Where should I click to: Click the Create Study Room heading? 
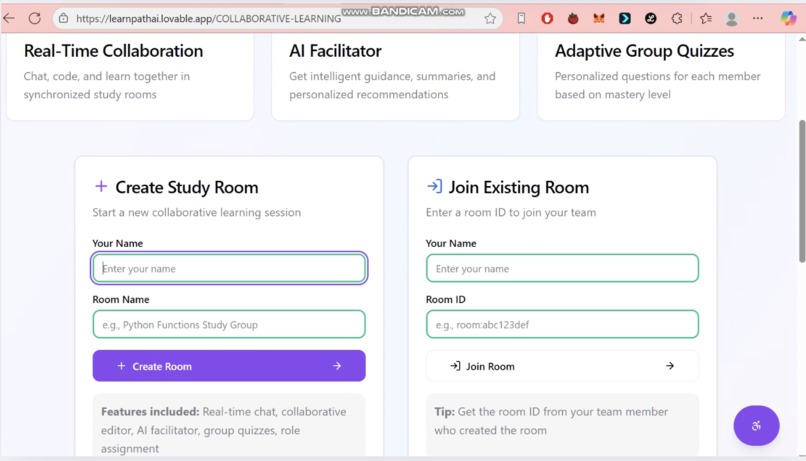coord(187,187)
